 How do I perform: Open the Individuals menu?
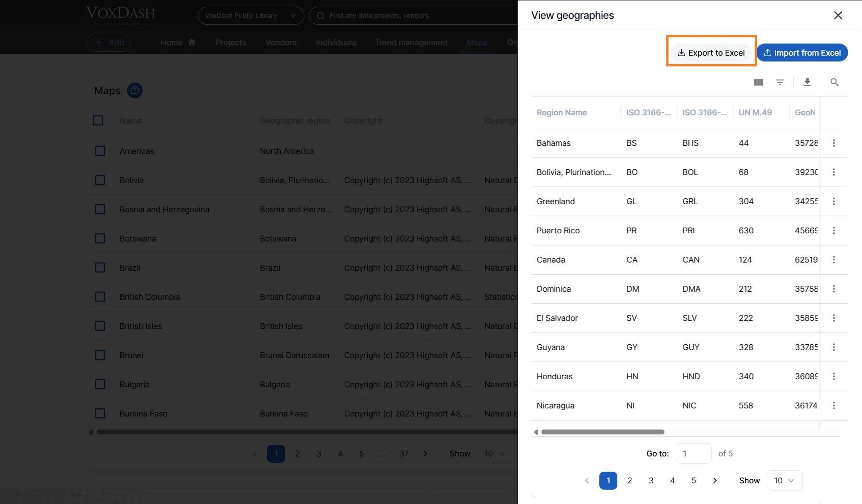click(335, 43)
